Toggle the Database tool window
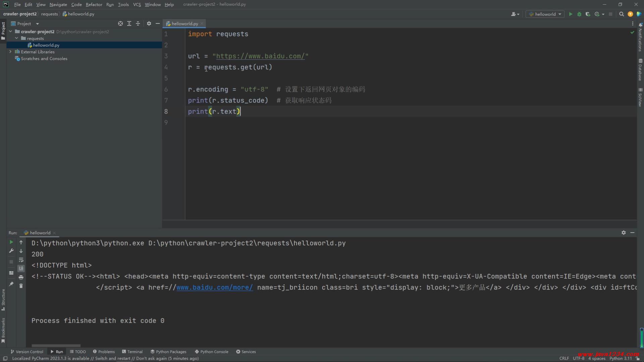This screenshot has width=644, height=362. coord(640,70)
